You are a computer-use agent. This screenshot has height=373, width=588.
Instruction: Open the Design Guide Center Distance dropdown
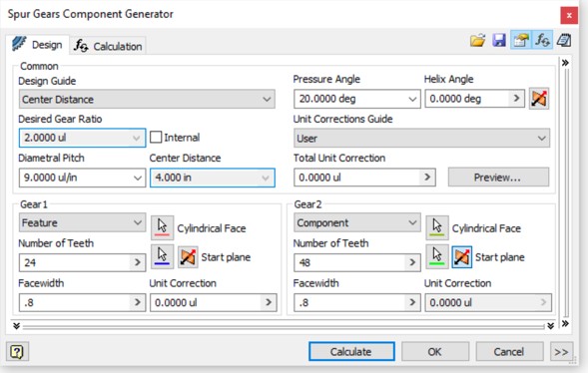[147, 100]
